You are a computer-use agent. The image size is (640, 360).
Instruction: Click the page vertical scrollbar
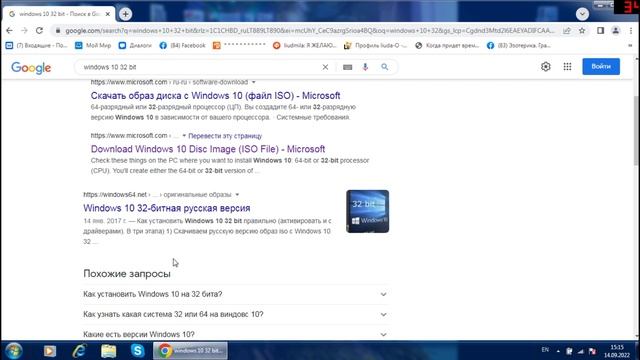point(636,131)
